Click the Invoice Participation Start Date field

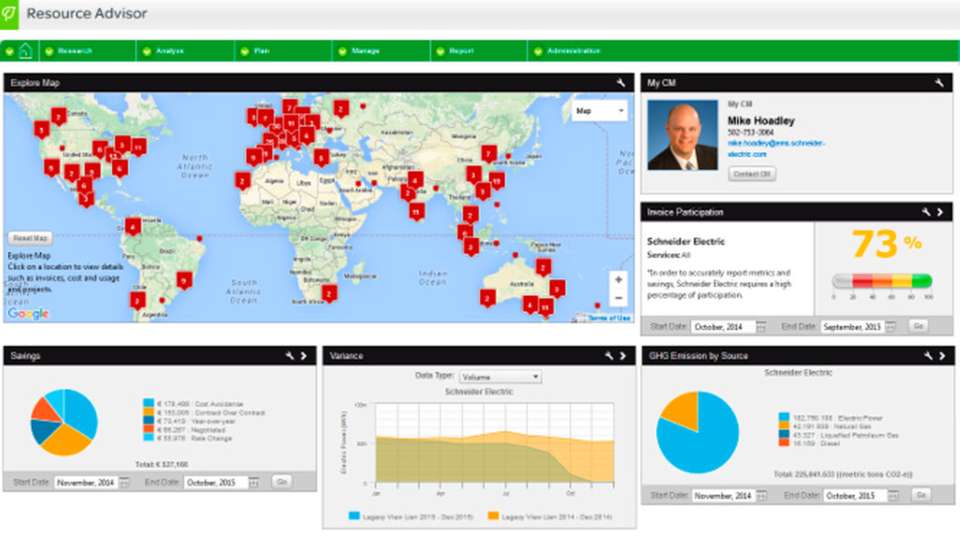[x=722, y=327]
